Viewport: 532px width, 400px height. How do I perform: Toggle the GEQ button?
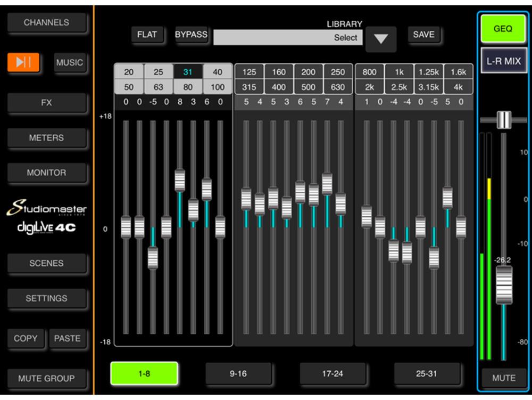[x=503, y=29]
